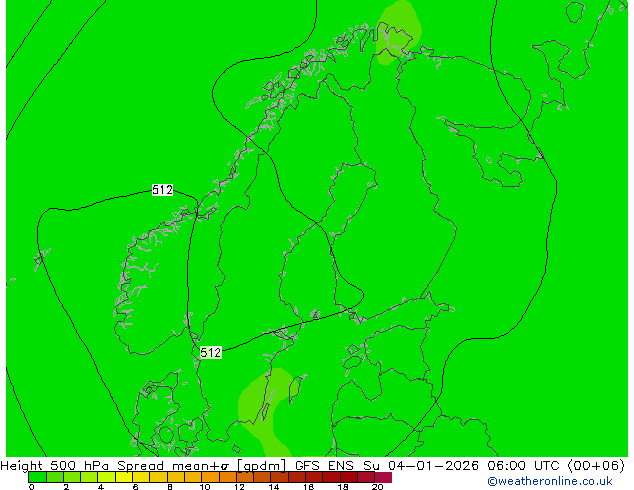The image size is (634, 490).
Task: Pick the magenta swatch right of label 20
Action: pyautogui.click(x=383, y=477)
